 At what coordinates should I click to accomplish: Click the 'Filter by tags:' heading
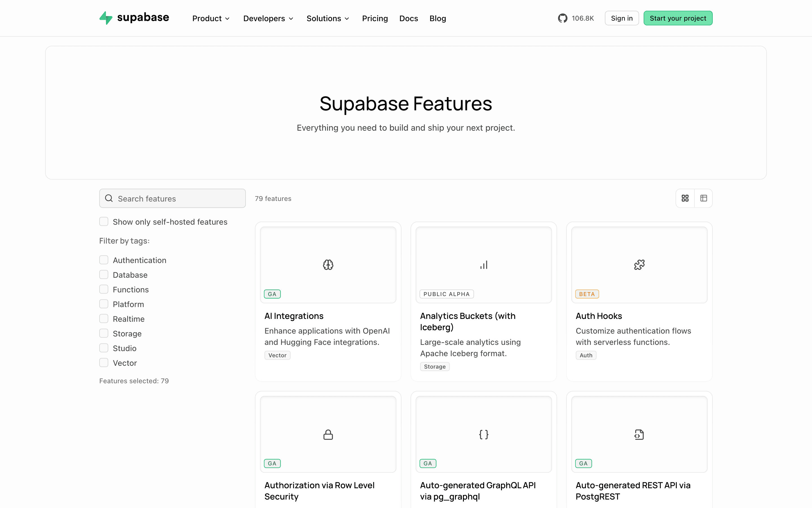tap(125, 241)
